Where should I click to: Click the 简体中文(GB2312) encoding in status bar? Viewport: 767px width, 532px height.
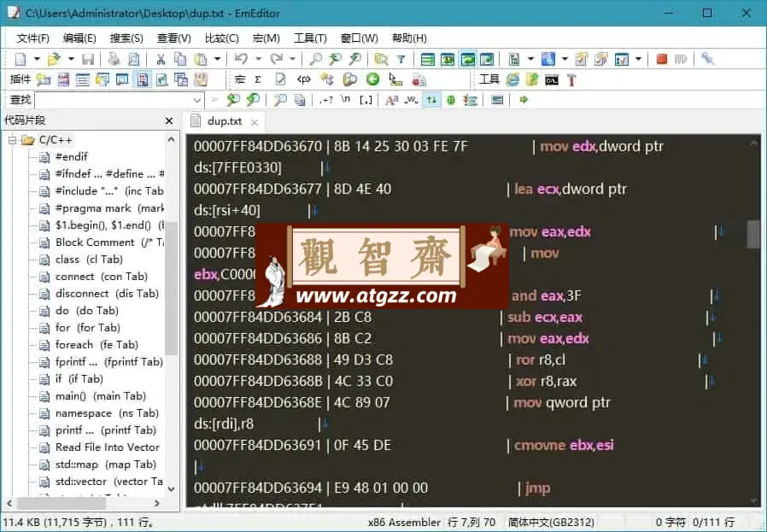click(551, 523)
